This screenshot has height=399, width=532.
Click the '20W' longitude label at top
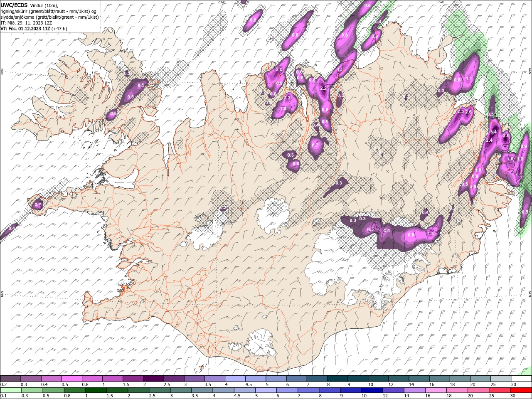coord(221,2)
